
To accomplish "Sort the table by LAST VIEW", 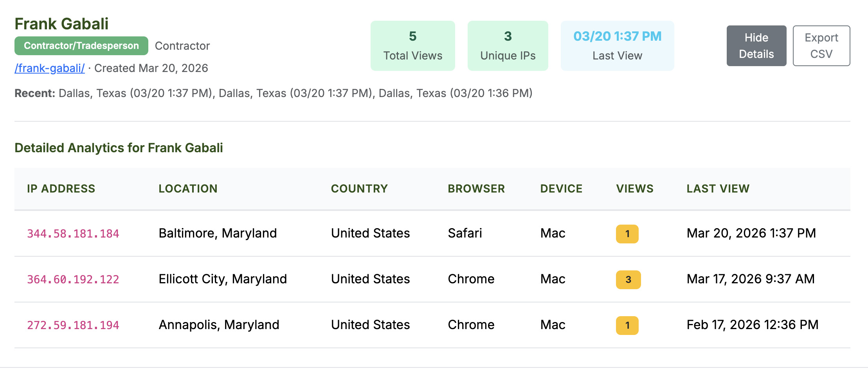I will (x=718, y=189).
